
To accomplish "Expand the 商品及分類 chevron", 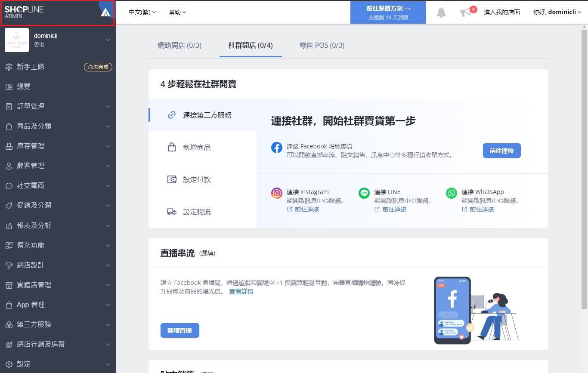I will point(108,126).
